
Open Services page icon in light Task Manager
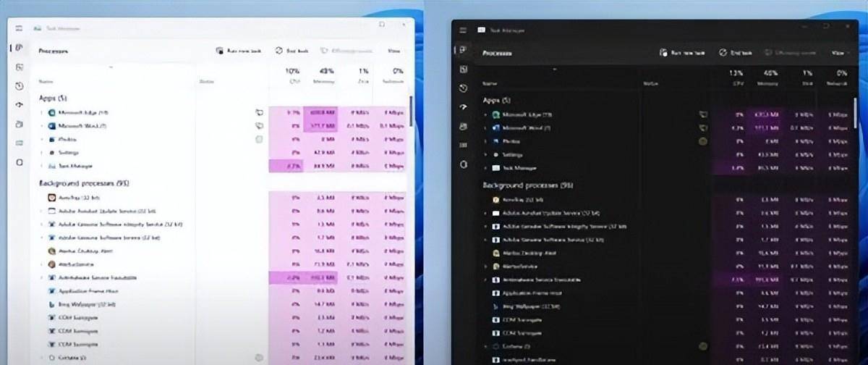click(20, 161)
